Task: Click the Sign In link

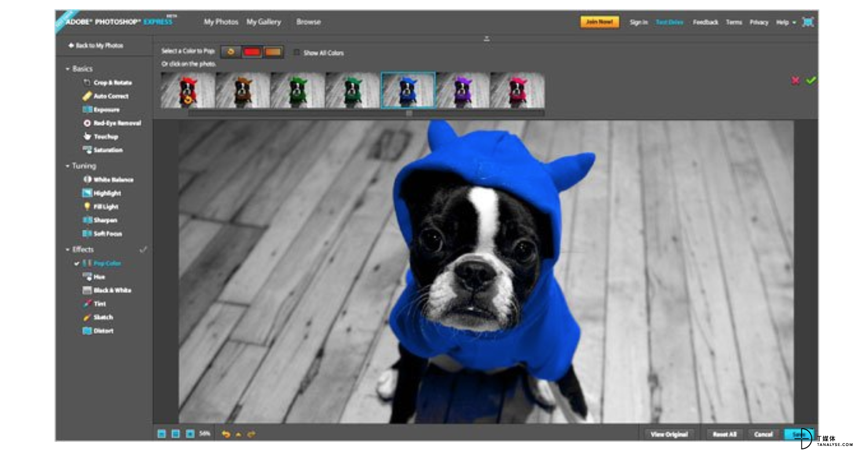Action: tap(639, 22)
